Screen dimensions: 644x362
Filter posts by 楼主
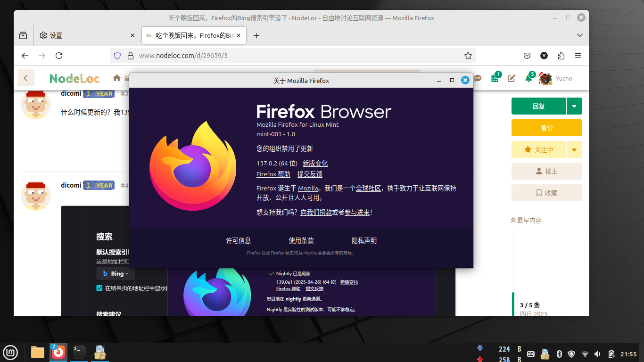coord(547,171)
